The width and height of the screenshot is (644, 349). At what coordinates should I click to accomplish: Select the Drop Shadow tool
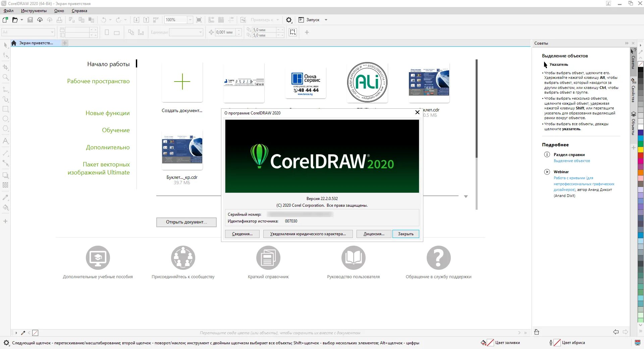5,175
